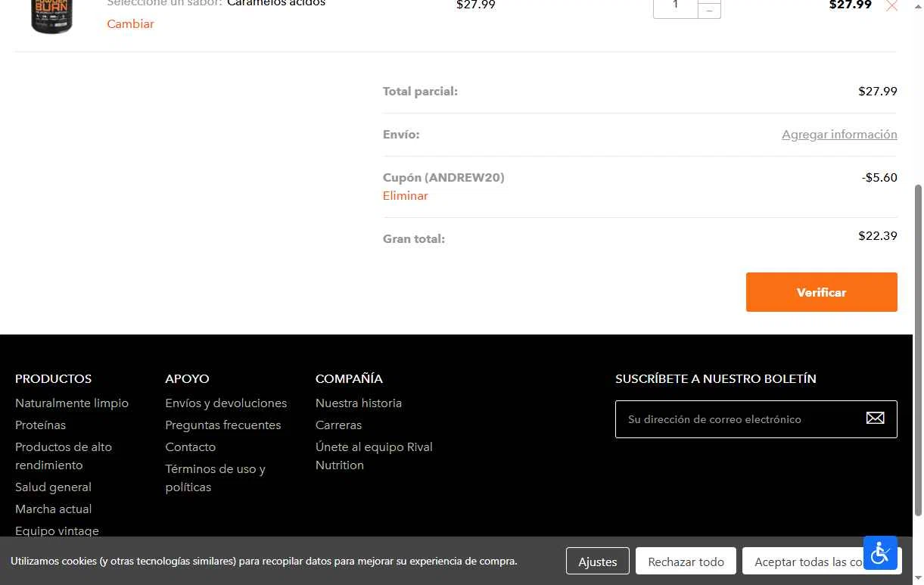This screenshot has height=585, width=924.
Task: Open Productos de alto rendimiento link
Action: pyautogui.click(x=64, y=456)
